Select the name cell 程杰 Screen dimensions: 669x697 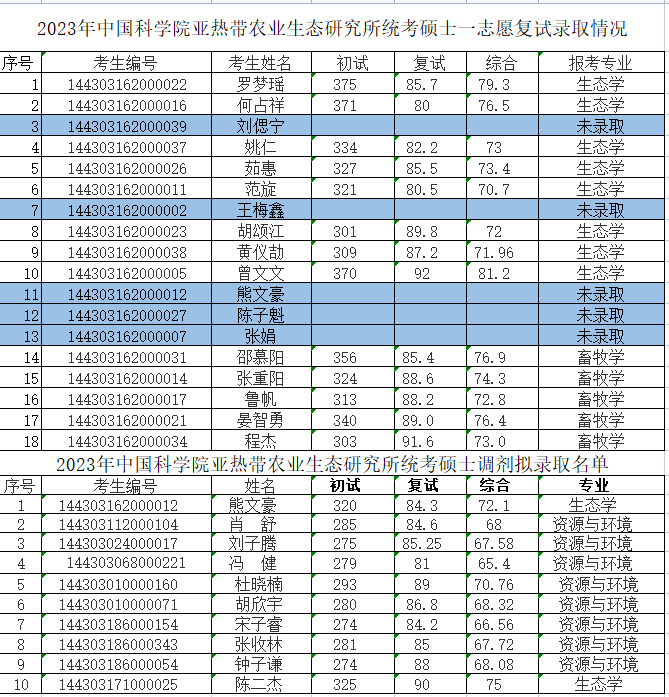pos(260,441)
